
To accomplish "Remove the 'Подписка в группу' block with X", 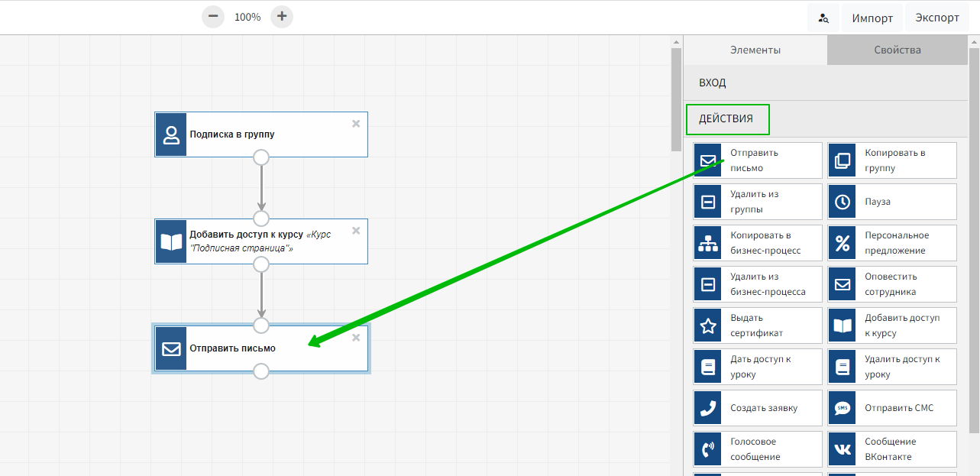I will [x=356, y=124].
